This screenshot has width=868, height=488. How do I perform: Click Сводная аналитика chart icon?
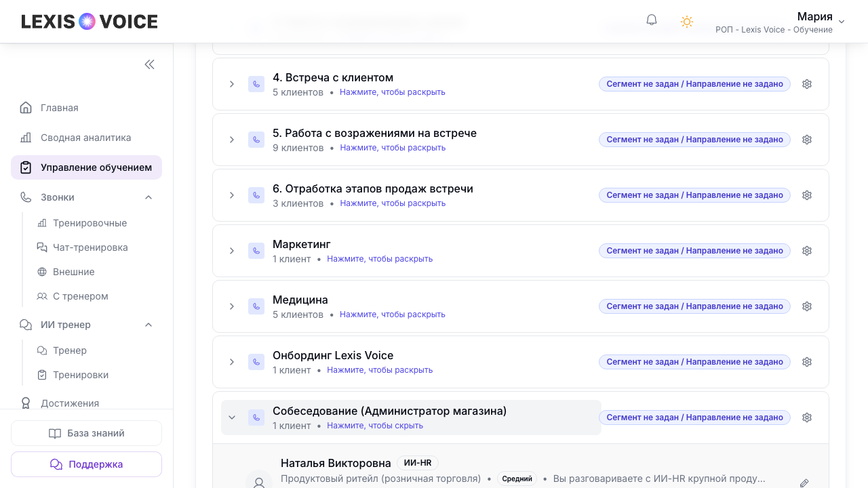[26, 138]
